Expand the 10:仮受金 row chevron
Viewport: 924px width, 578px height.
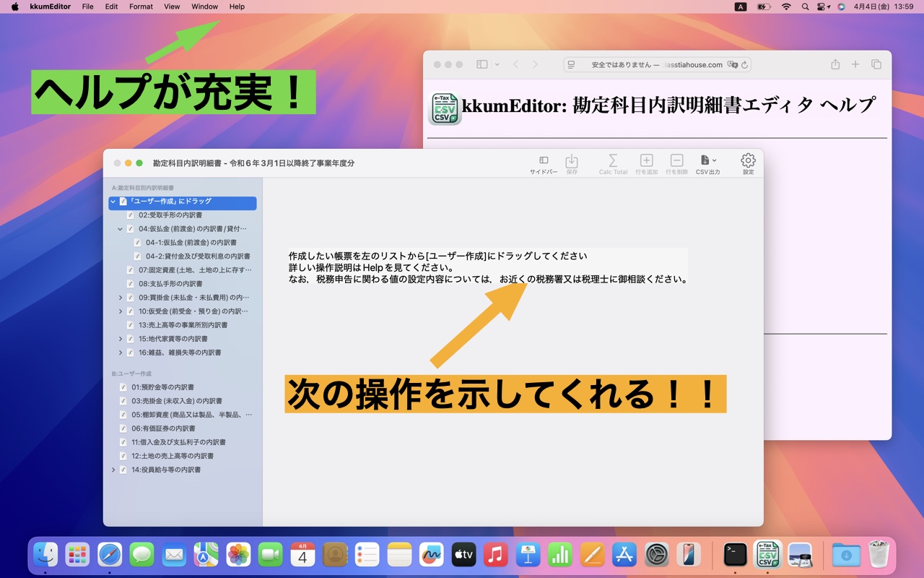pyautogui.click(x=121, y=311)
